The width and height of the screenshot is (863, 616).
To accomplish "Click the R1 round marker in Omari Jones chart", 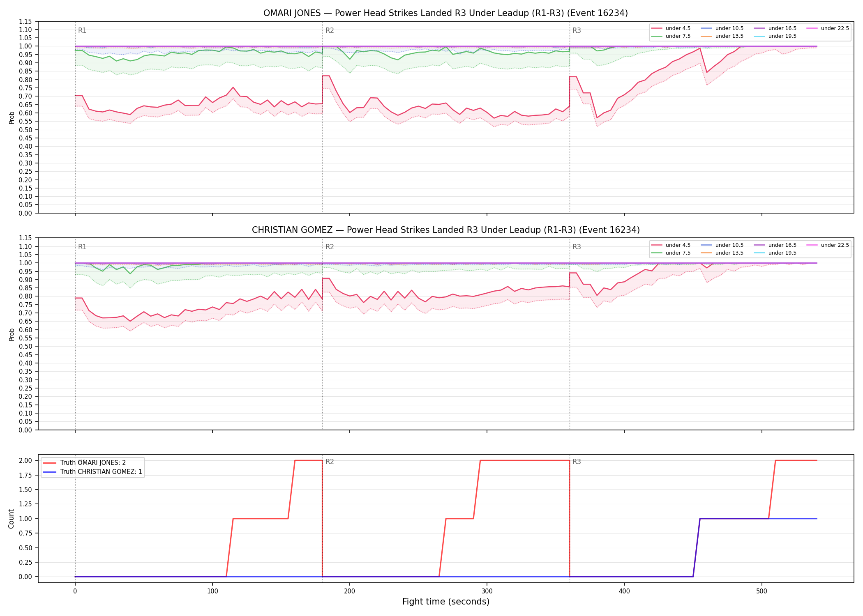I will pyautogui.click(x=82, y=30).
